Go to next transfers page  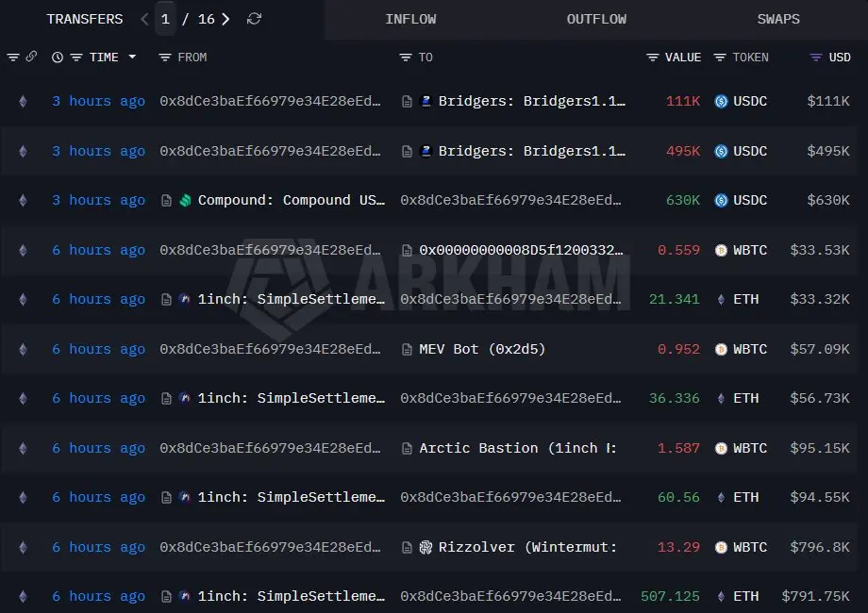(x=225, y=20)
